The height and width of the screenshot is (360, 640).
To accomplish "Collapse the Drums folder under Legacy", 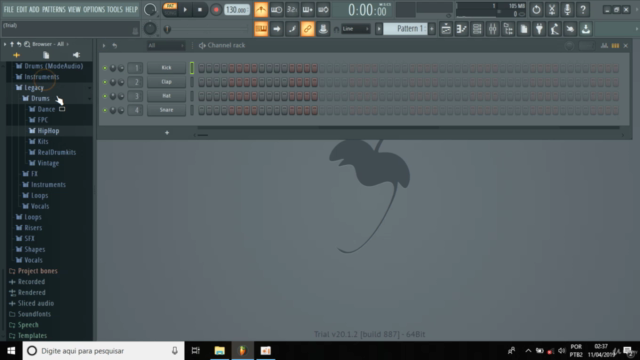I will click(x=40, y=98).
